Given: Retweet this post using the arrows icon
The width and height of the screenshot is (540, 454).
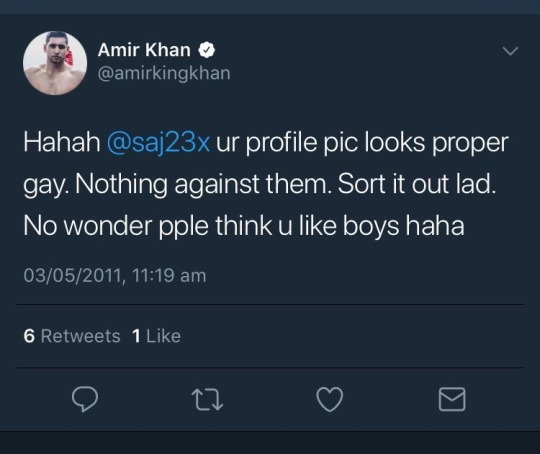Looking at the screenshot, I should (207, 399).
